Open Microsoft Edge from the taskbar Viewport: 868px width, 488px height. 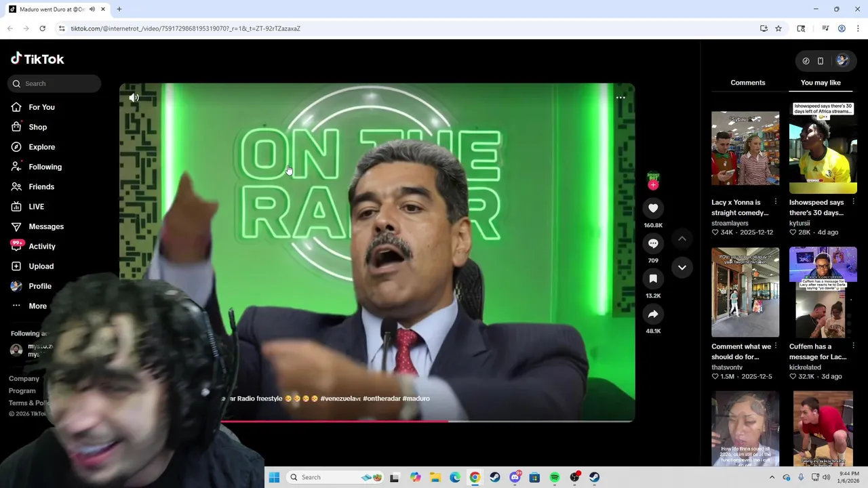(455, 477)
